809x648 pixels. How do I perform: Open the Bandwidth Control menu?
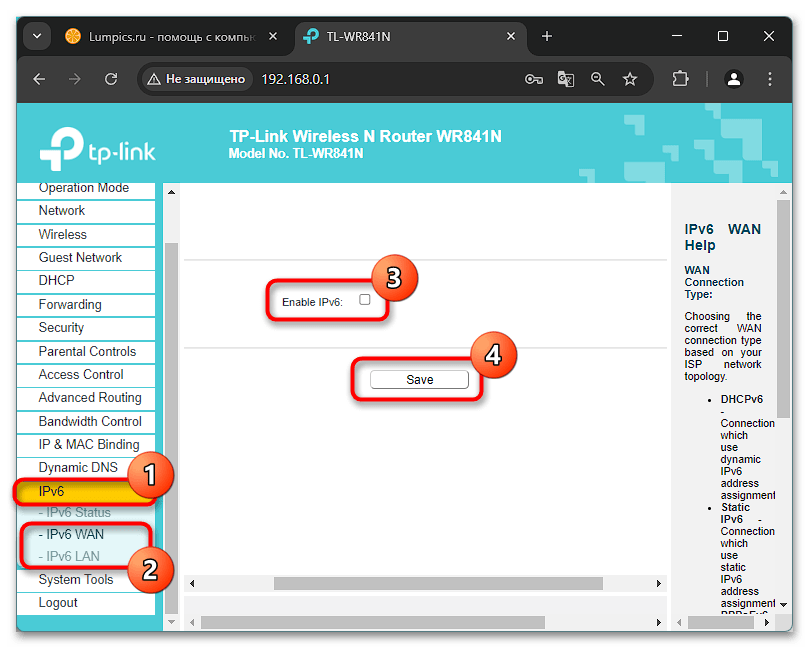click(86, 422)
